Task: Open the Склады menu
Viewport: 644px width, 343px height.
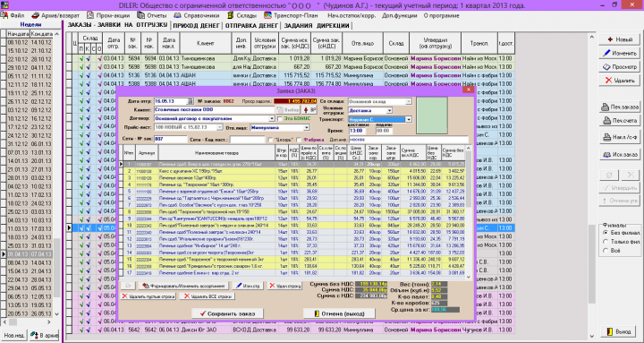Action: 241,15
